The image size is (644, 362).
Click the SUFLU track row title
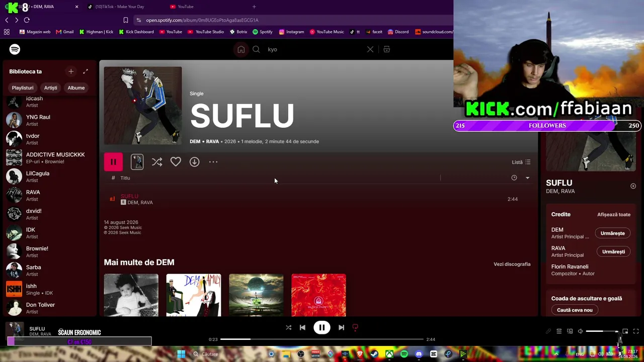click(x=129, y=196)
